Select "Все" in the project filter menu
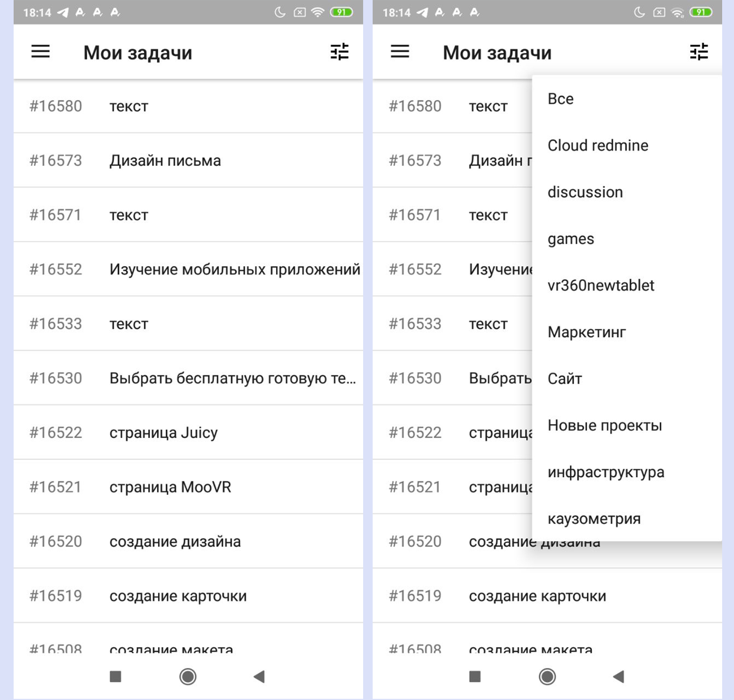This screenshot has height=700, width=734. click(560, 99)
